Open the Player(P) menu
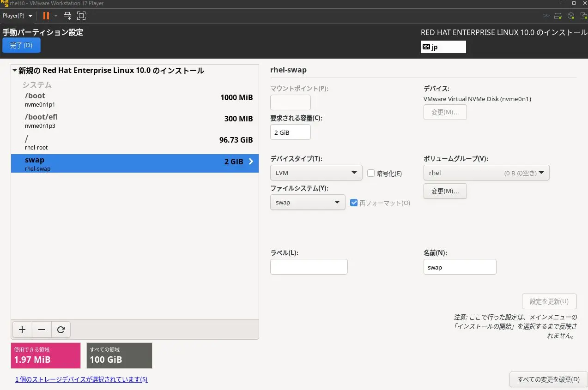This screenshot has height=390, width=588. [x=16, y=15]
